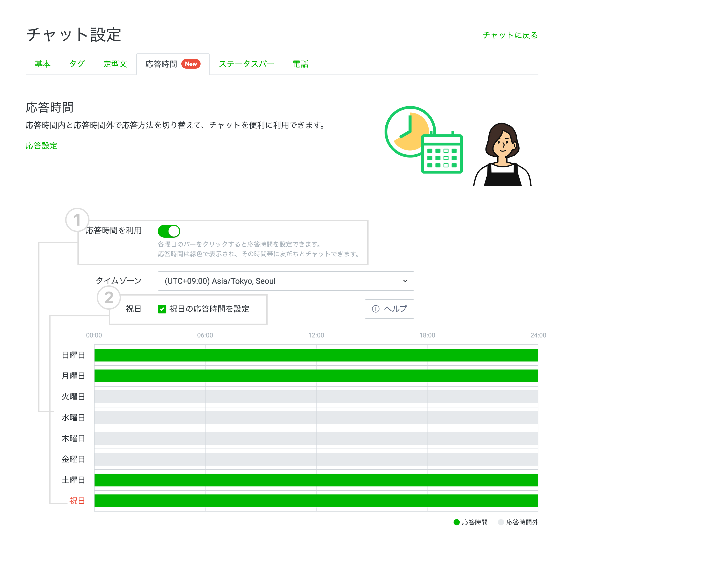Image resolution: width=728 pixels, height=562 pixels.
Task: Click チャットに戻る link
Action: [x=510, y=35]
